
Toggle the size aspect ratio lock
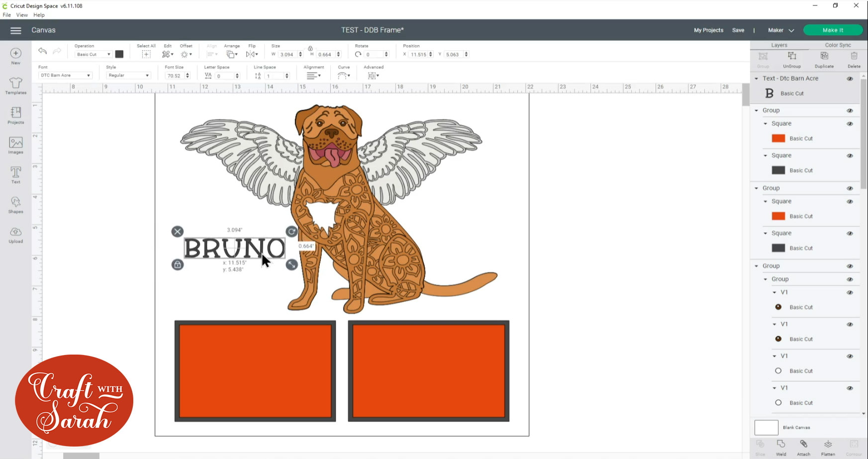(310, 48)
